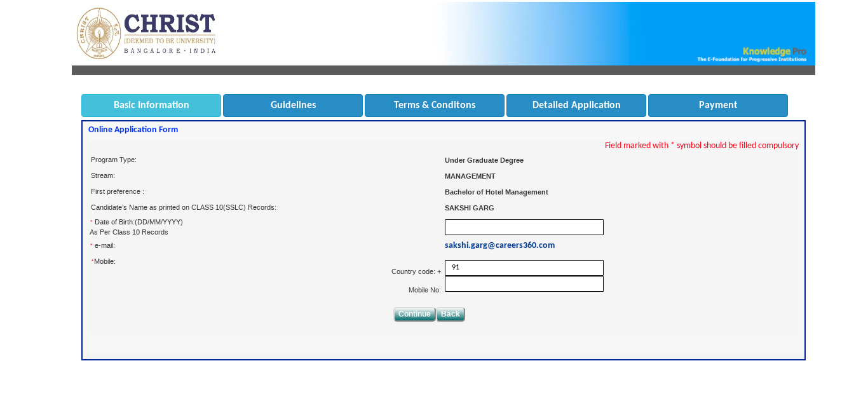
Task: Click the Online Application Form heading
Action: pyautogui.click(x=133, y=129)
